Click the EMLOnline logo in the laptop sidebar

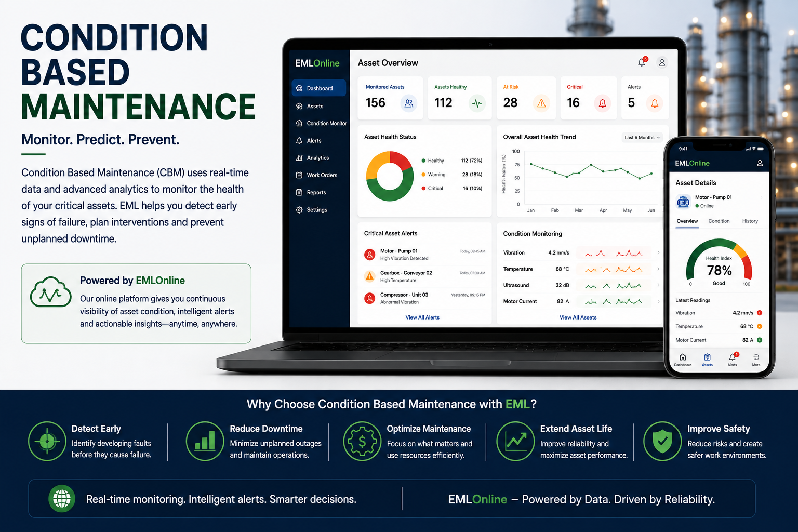317,63
